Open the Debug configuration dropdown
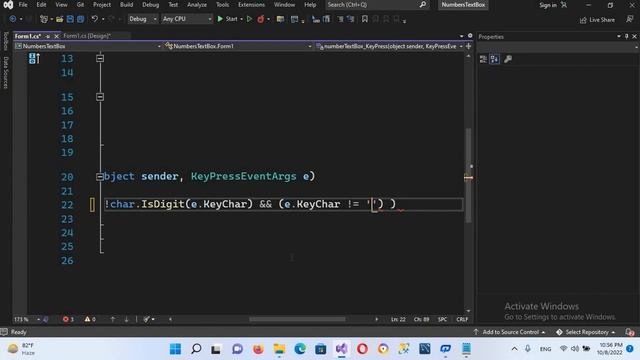The height and width of the screenshot is (360, 640). (142, 19)
